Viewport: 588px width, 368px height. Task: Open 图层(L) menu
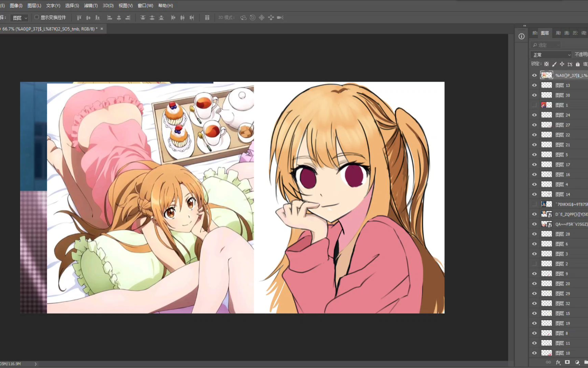pos(34,6)
